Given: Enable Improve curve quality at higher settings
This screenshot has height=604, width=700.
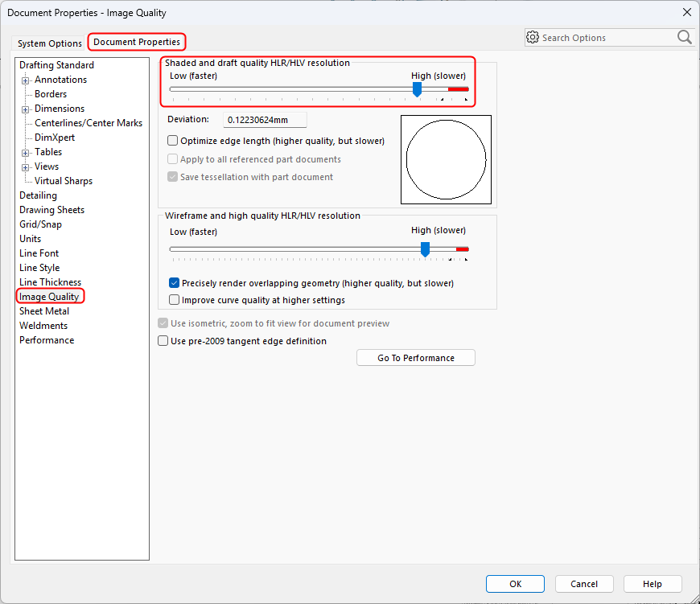Looking at the screenshot, I should pos(175,300).
